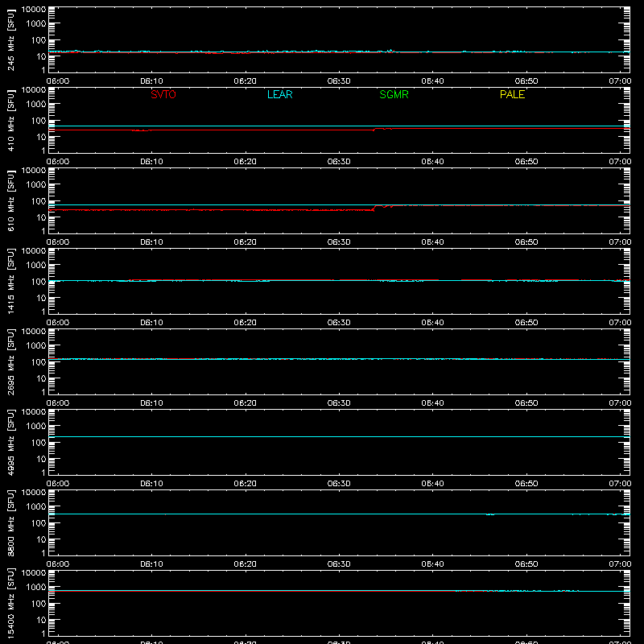Screen dimensions: 644x644
Task: Select the 4995 MHz [SFU] axis title
Action: (10, 442)
